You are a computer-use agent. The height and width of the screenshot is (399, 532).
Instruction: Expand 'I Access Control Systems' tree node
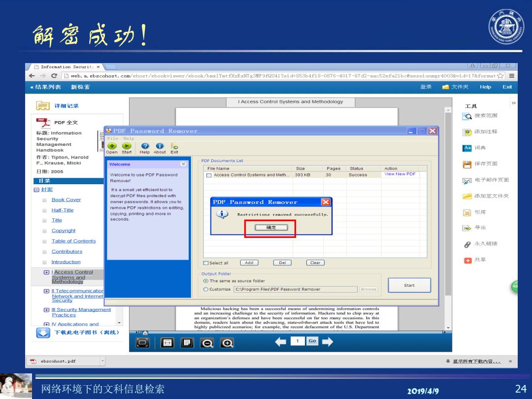[x=46, y=272]
